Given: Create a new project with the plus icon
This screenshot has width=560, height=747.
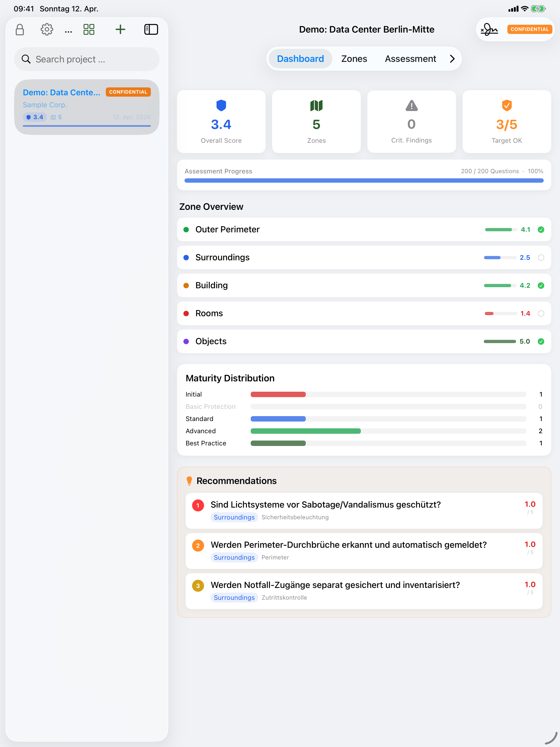Looking at the screenshot, I should (x=120, y=29).
